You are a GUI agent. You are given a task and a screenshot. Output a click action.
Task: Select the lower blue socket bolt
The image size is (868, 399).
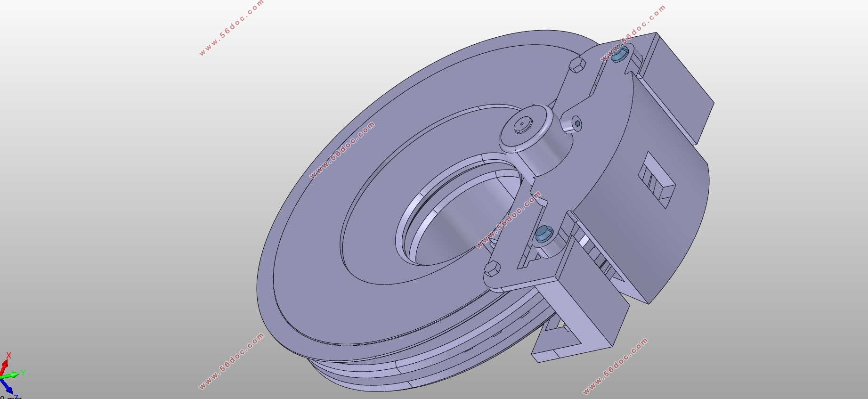544,234
